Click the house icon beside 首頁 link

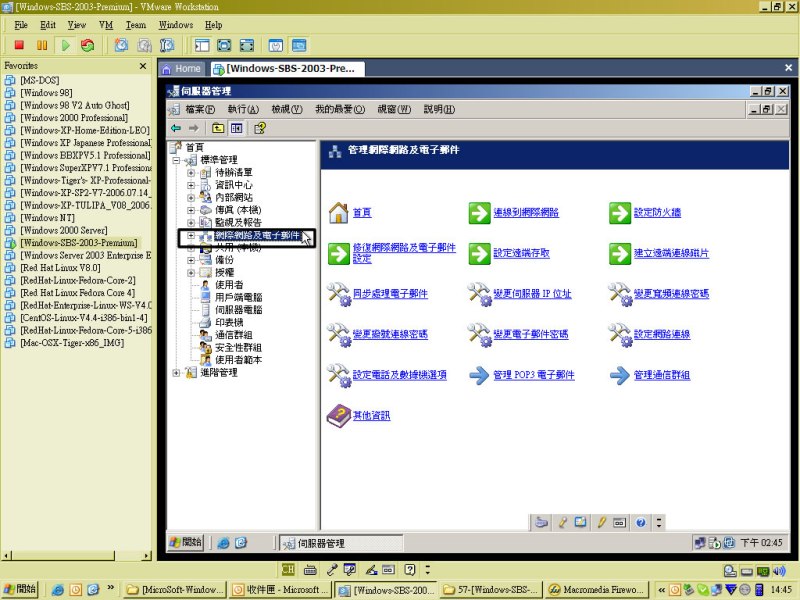[338, 213]
